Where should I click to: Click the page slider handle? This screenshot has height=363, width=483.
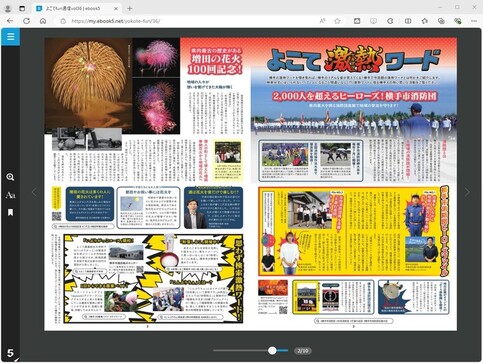point(272,350)
